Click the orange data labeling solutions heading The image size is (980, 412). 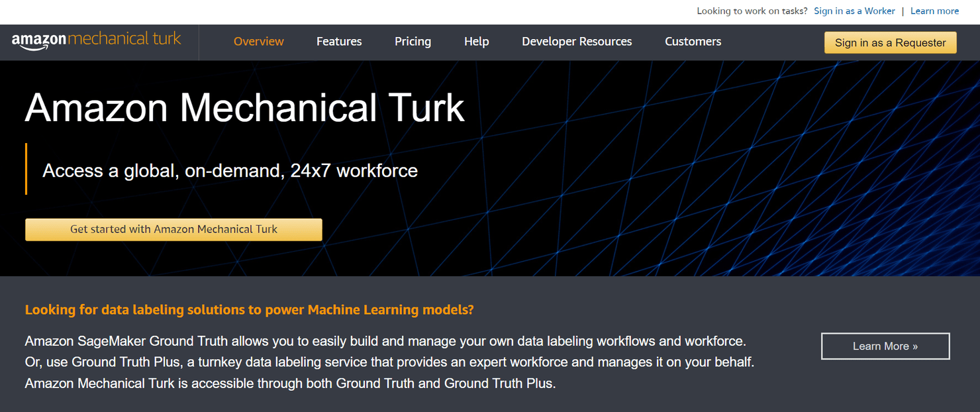[x=249, y=309]
